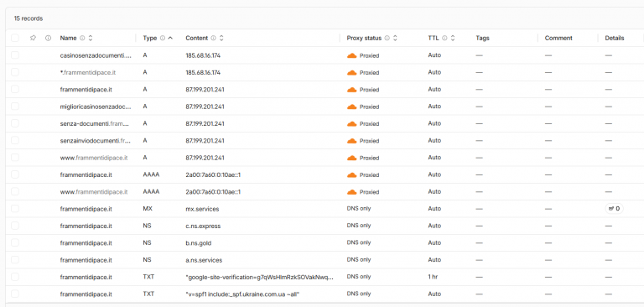
Task: Click the google-site-verification TXT content
Action: click(260, 277)
